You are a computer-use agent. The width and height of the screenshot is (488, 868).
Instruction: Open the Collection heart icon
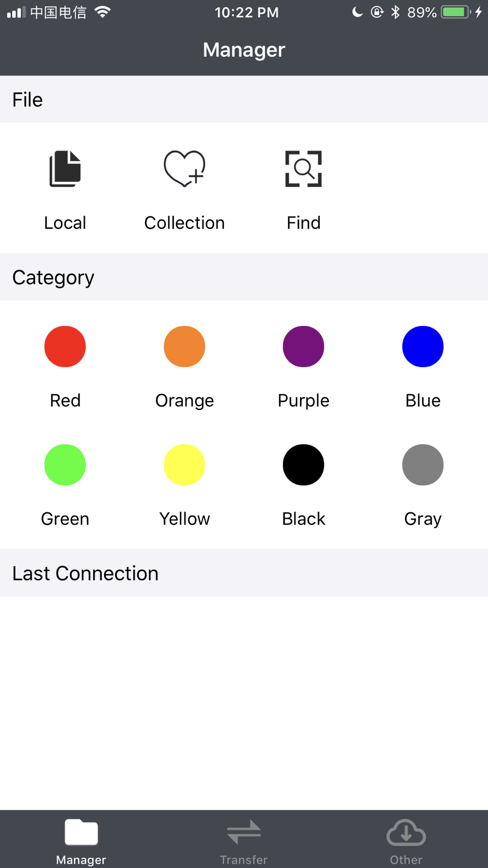point(184,169)
